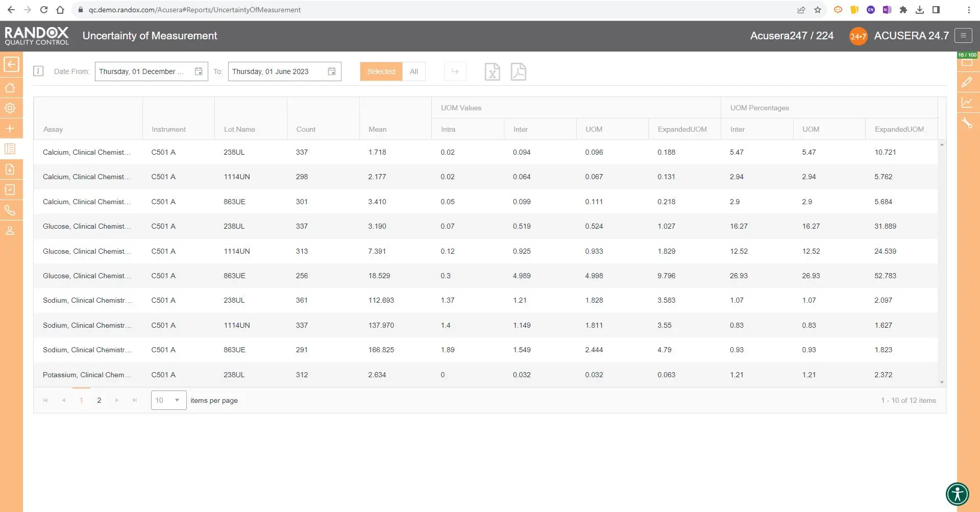Open the To date calendar picker
Viewport: 980px width, 512px height.
point(332,71)
